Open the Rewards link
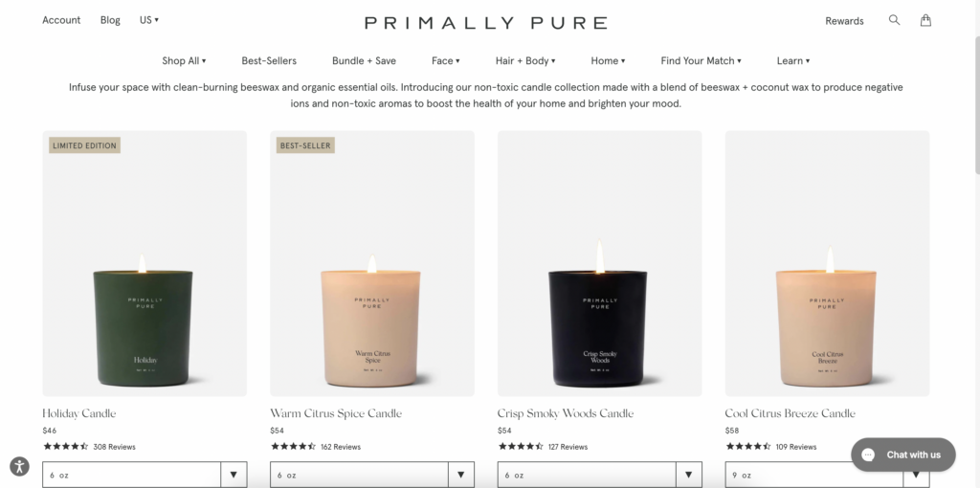This screenshot has height=488, width=980. tap(844, 21)
